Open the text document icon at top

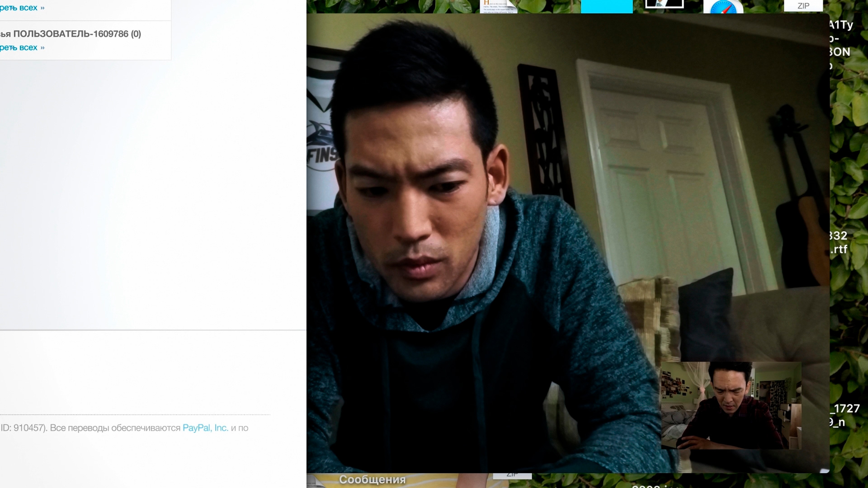498,6
